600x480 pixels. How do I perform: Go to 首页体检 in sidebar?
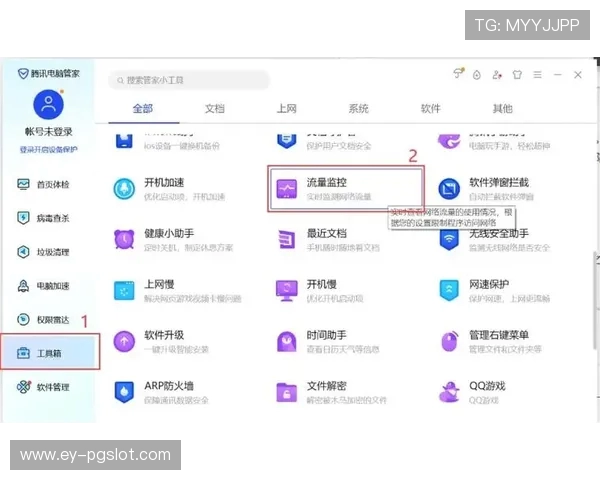pos(48,184)
